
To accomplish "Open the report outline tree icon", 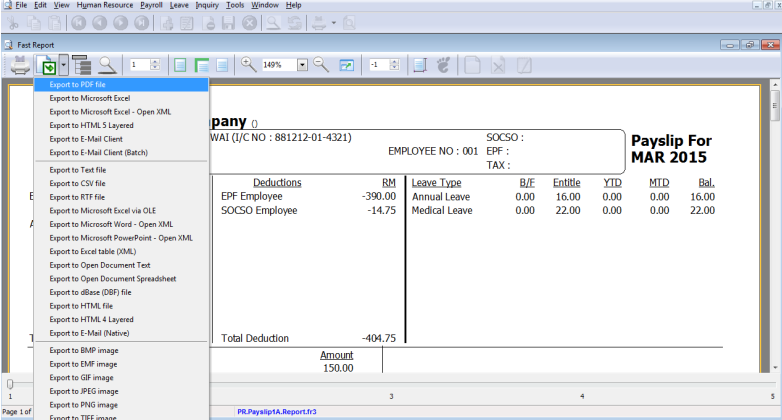I will pos(82,66).
